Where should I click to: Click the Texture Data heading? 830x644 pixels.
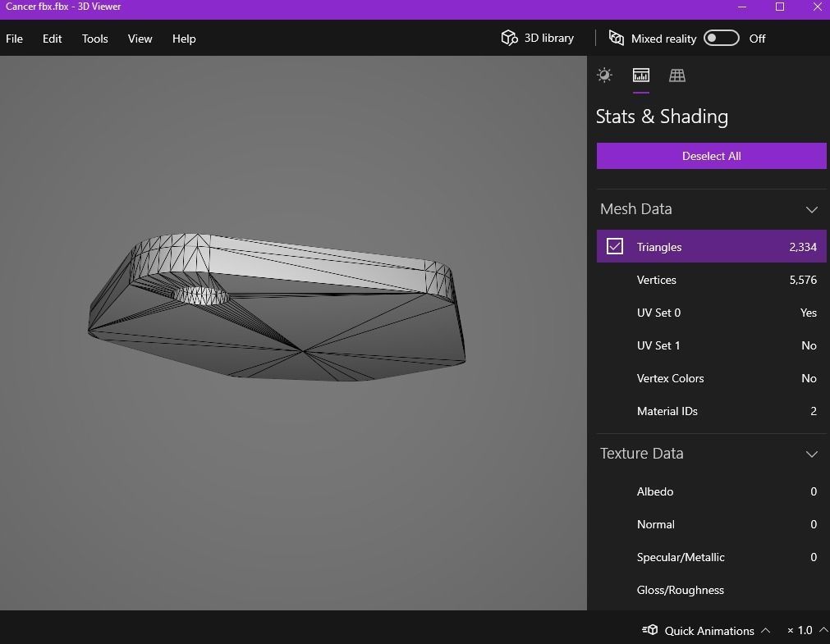[641, 454]
